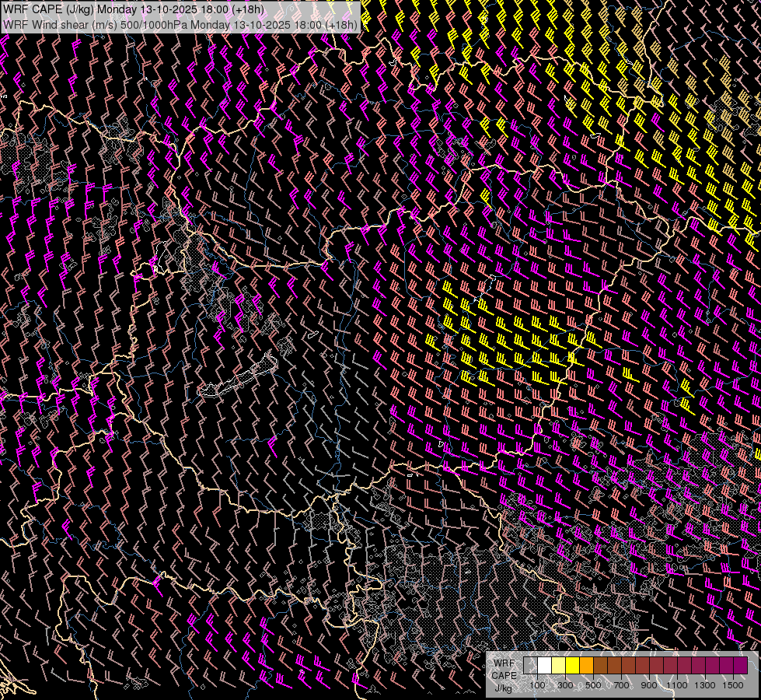This screenshot has height=700, width=761.
Task: Click the 500/1000hPa text in header
Action: coord(154,24)
